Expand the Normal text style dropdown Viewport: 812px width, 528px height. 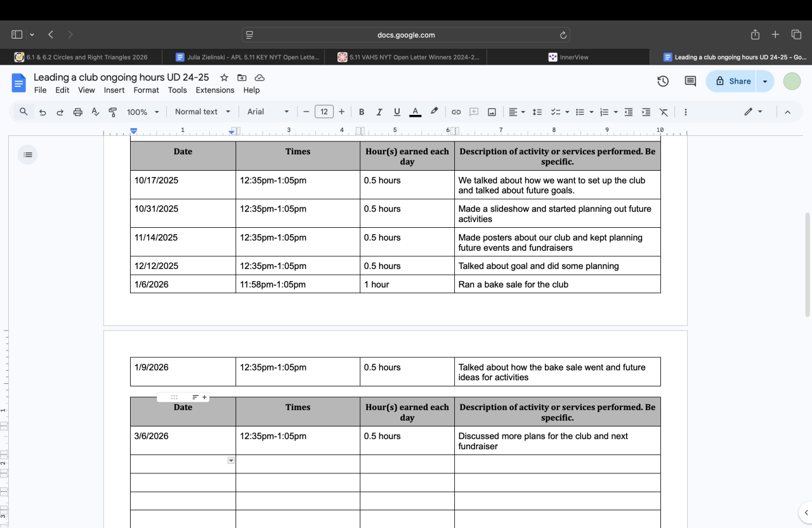203,112
